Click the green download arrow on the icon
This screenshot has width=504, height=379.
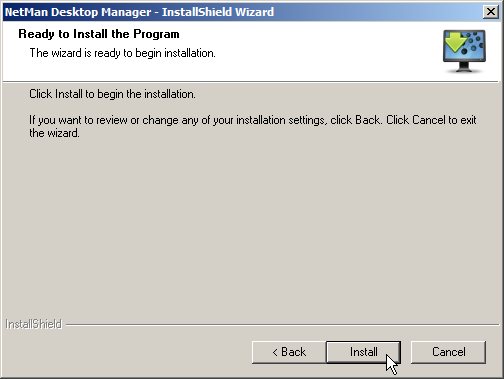456,43
